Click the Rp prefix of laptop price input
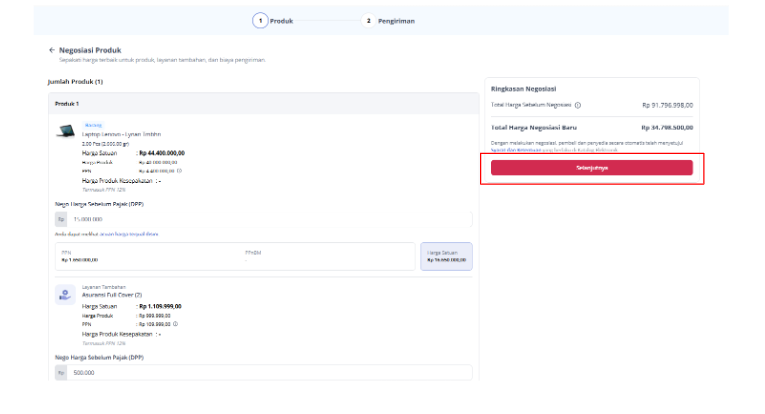Viewport: 765px width, 414px height. pos(61,219)
